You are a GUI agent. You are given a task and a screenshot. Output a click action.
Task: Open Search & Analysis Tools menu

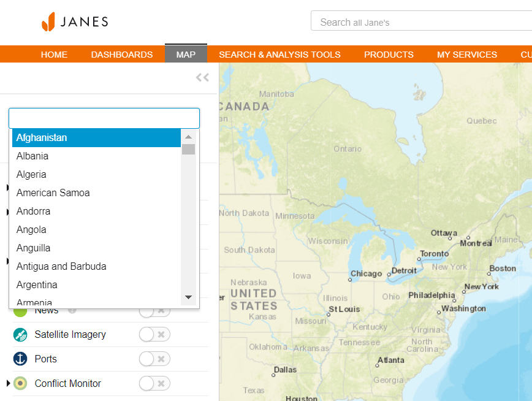tap(279, 55)
